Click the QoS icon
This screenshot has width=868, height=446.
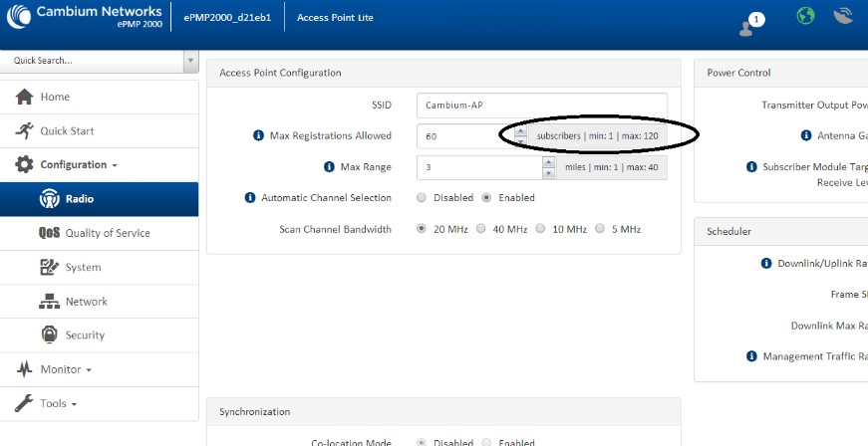[x=49, y=233]
